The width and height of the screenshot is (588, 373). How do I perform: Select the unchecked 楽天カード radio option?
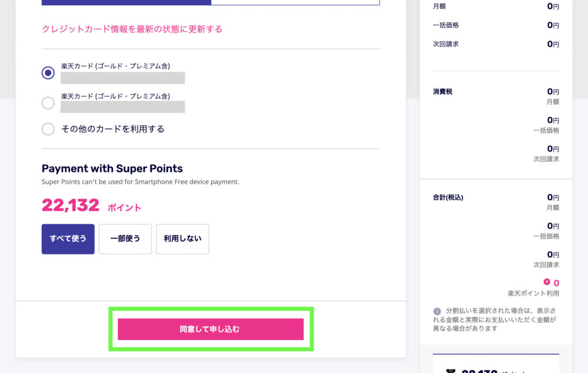point(48,103)
